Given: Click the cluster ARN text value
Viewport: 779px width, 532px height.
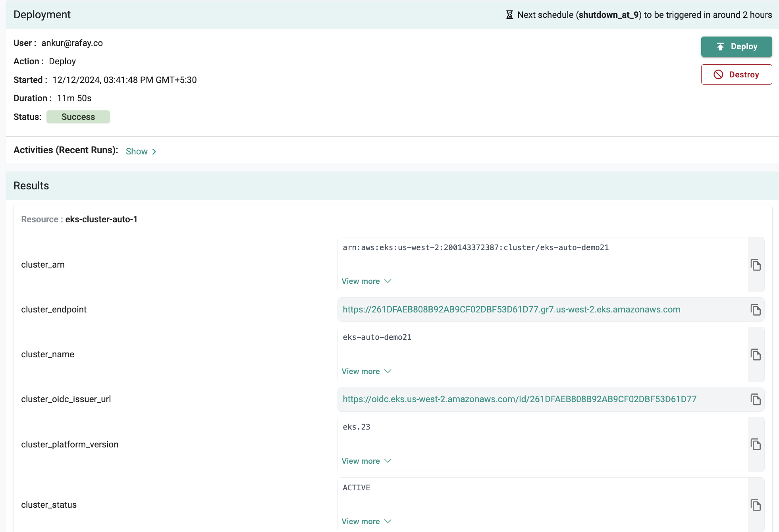Looking at the screenshot, I should [475, 247].
